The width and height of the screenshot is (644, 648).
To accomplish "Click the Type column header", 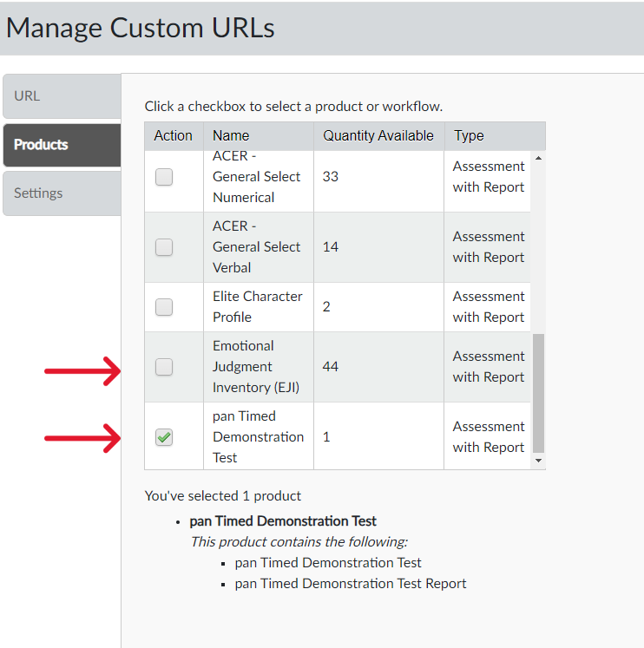I will (469, 135).
